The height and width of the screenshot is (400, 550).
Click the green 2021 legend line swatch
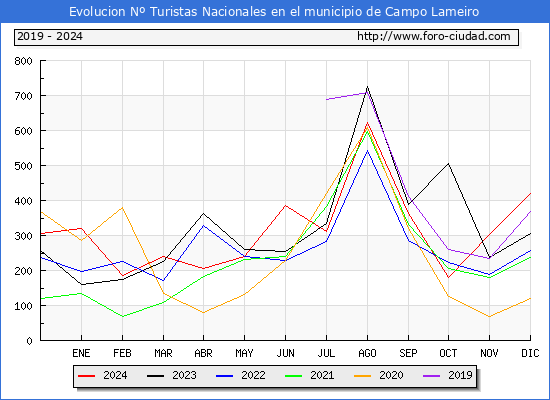[294, 376]
